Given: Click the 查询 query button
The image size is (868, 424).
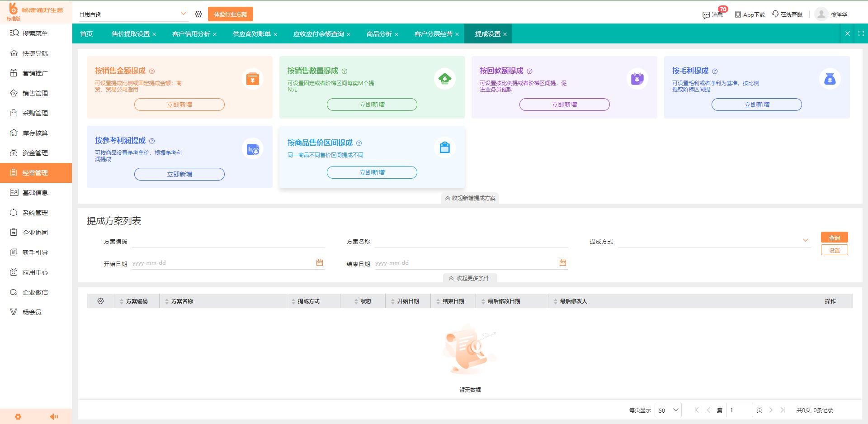Looking at the screenshot, I should pos(835,237).
